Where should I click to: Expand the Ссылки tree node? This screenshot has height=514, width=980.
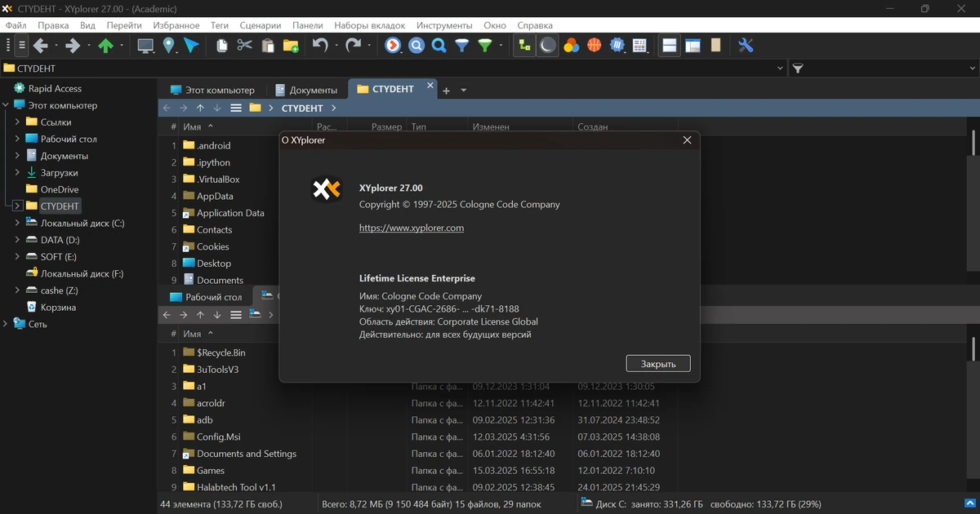point(17,122)
